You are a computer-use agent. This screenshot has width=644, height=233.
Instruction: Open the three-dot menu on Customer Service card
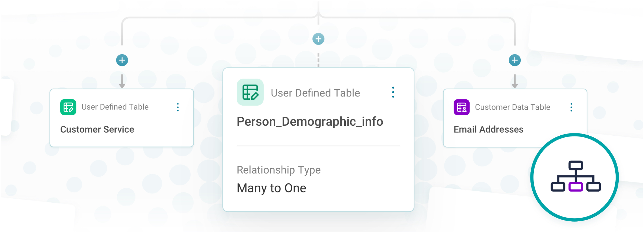[x=178, y=107]
